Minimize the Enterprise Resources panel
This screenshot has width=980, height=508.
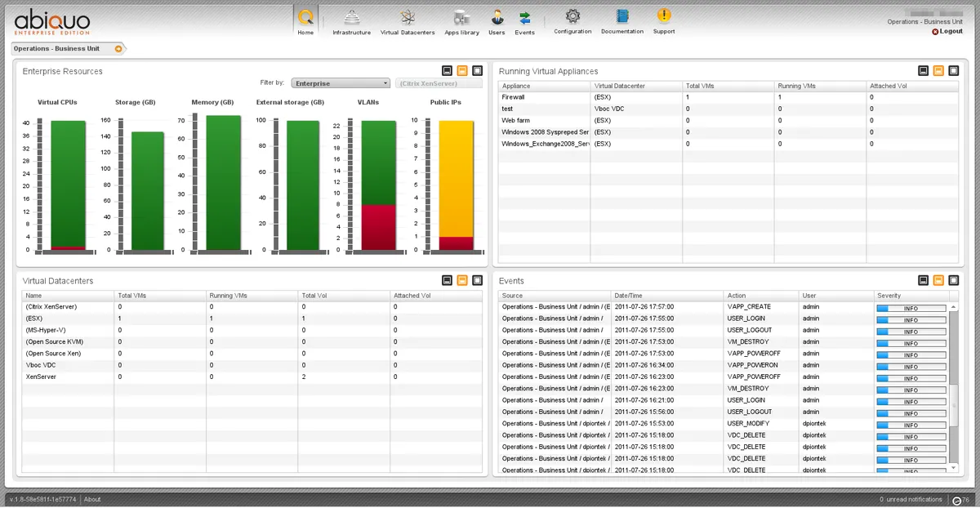[447, 71]
